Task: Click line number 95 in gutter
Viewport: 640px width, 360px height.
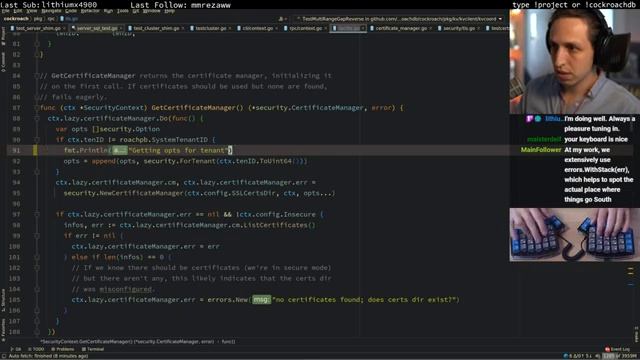Action: pyautogui.click(x=16, y=193)
